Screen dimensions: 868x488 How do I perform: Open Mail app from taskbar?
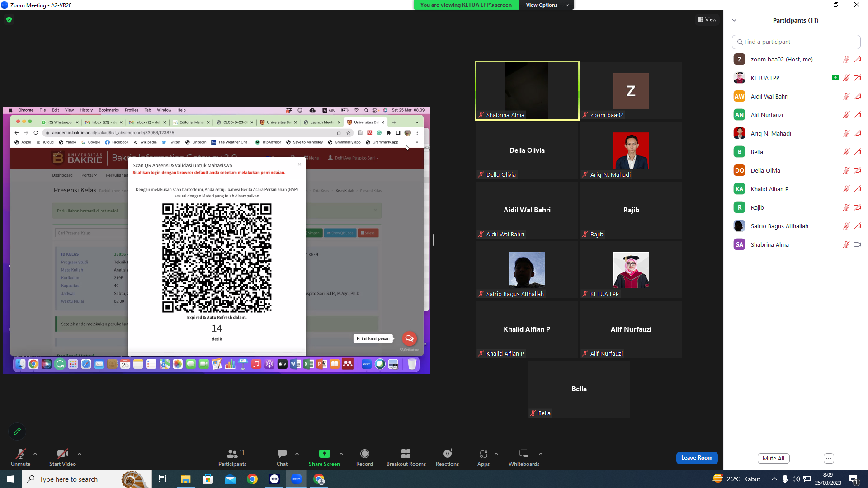[x=230, y=479]
